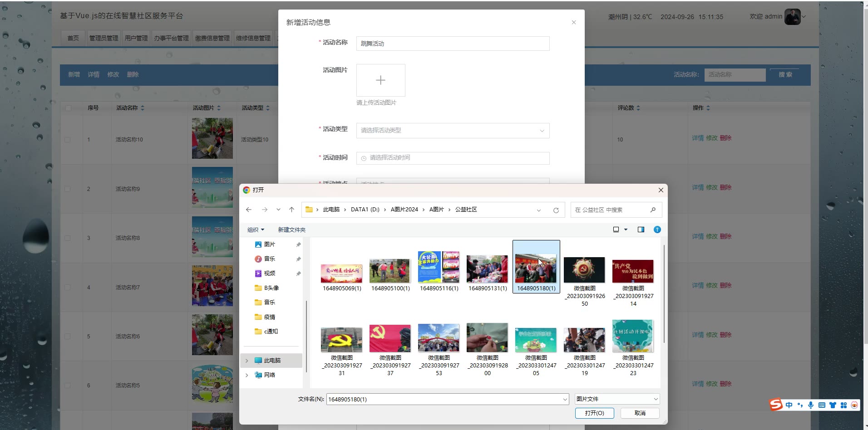Image resolution: width=868 pixels, height=430 pixels.
Task: Navigate up one folder level arrow
Action: pyautogui.click(x=291, y=210)
